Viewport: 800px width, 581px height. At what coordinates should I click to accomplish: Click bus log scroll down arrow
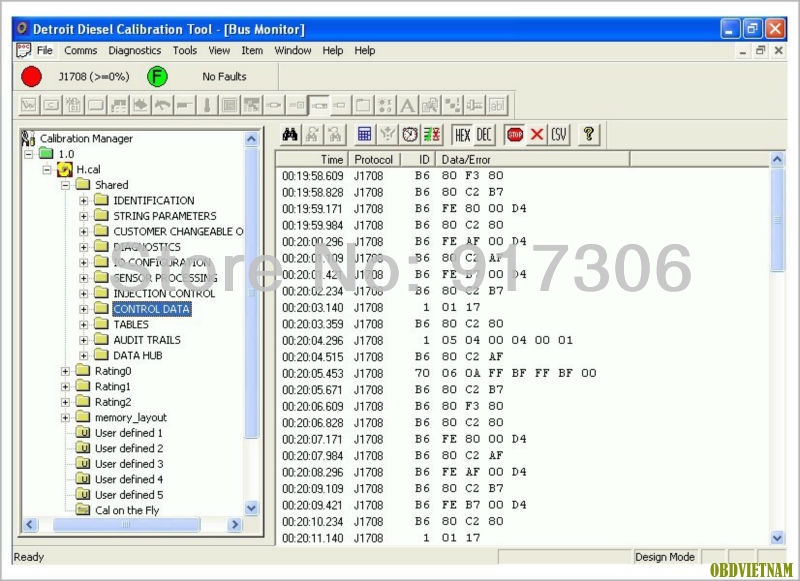[777, 538]
